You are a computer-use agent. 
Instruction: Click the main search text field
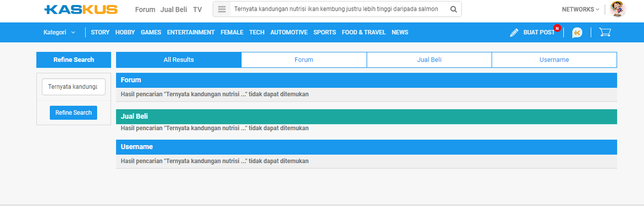tap(336, 9)
